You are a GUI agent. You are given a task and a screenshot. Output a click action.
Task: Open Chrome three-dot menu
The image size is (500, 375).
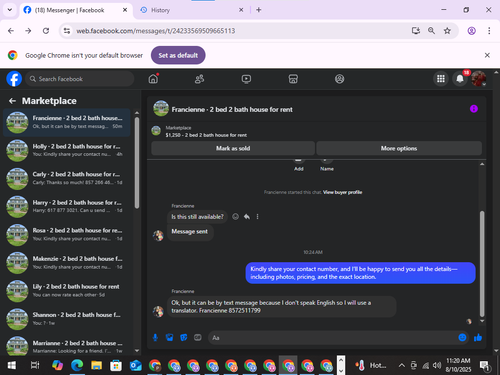[x=489, y=31]
